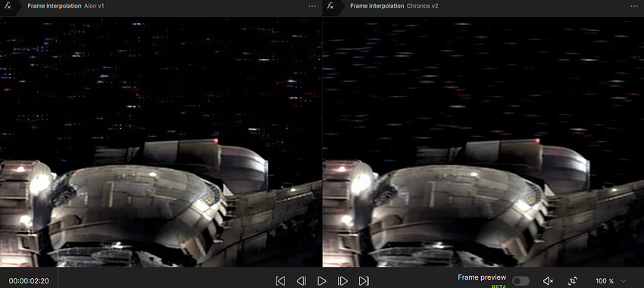The width and height of the screenshot is (644, 288).
Task: Click the Chronos v2 preview image
Action: tap(483, 142)
